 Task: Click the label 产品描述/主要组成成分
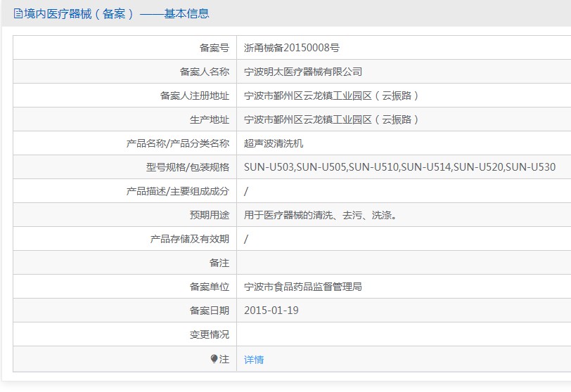[178, 191]
